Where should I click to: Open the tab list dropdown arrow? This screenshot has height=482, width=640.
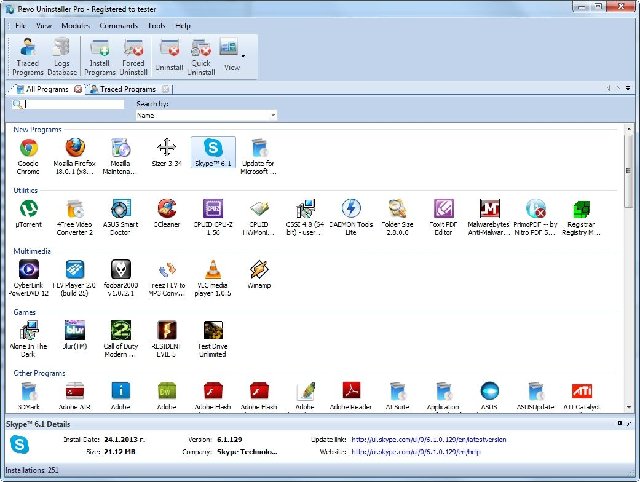pos(628,88)
